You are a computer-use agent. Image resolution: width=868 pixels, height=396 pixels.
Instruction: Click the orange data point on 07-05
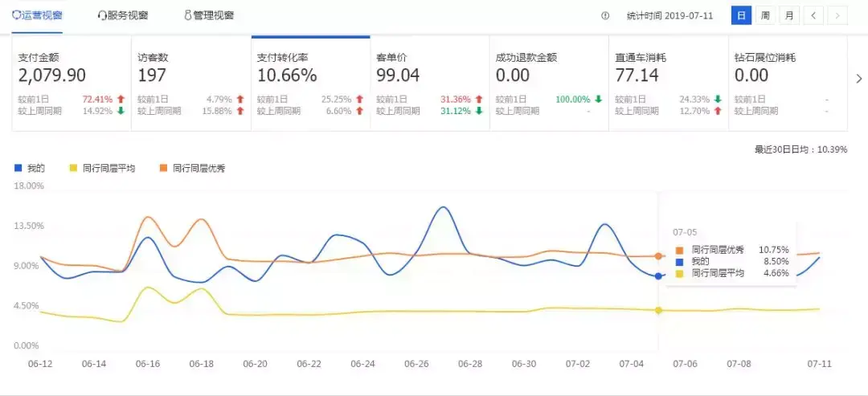click(658, 256)
